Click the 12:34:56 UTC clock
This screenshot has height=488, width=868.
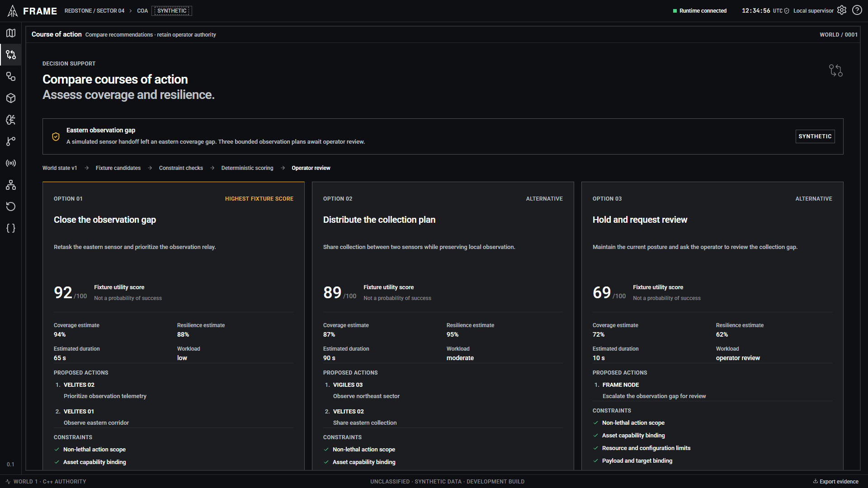762,11
